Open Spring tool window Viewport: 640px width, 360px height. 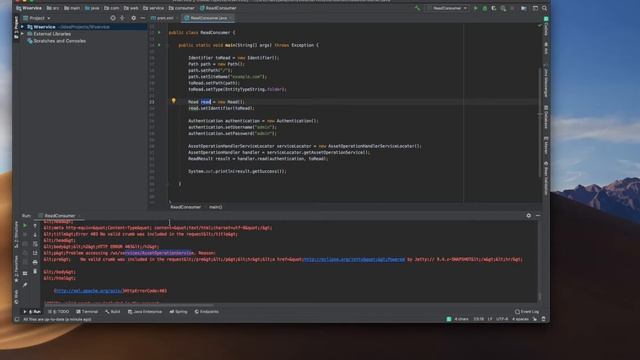(178, 311)
